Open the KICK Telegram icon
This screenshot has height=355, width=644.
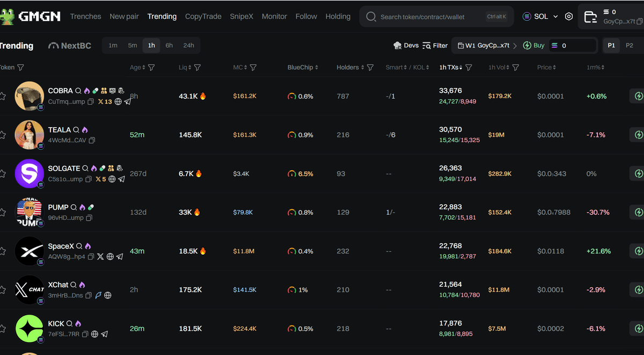pyautogui.click(x=104, y=334)
